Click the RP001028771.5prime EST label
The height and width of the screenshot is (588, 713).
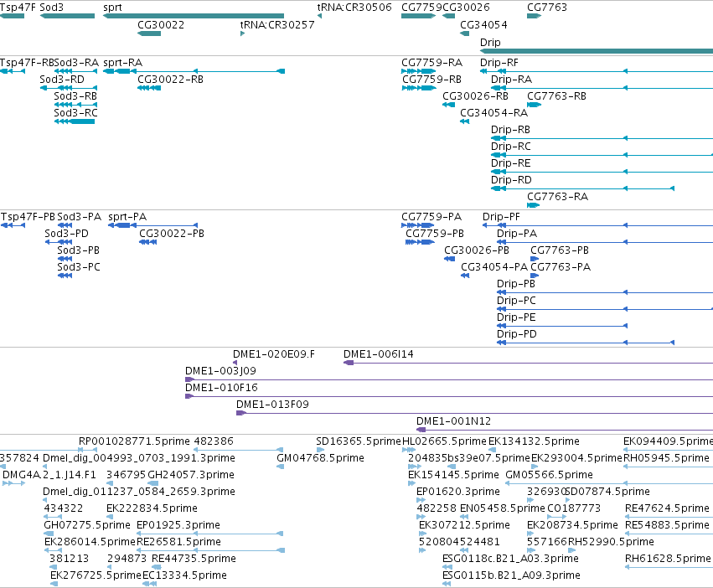134,441
